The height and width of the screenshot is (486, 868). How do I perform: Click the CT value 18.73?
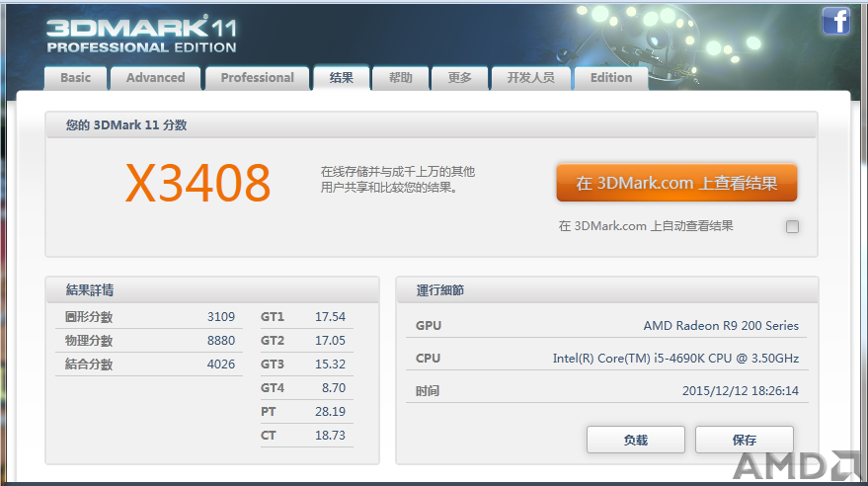pos(330,436)
